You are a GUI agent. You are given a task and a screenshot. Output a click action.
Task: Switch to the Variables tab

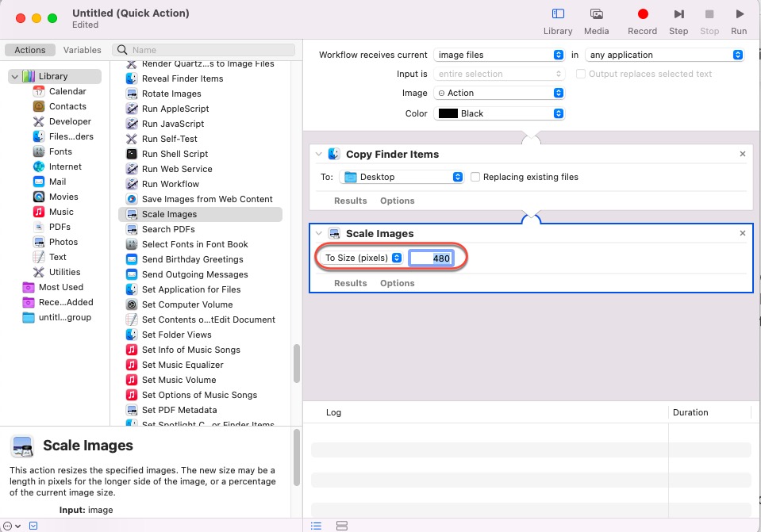[82, 49]
